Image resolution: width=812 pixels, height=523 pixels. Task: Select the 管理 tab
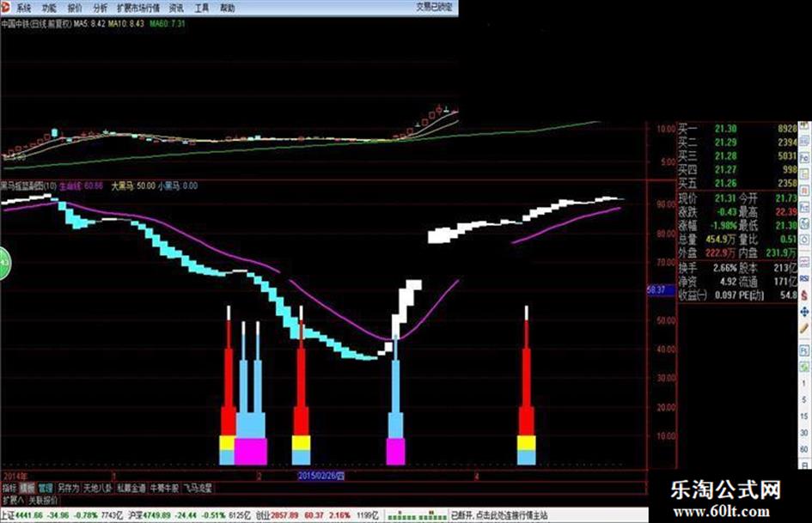click(x=46, y=488)
